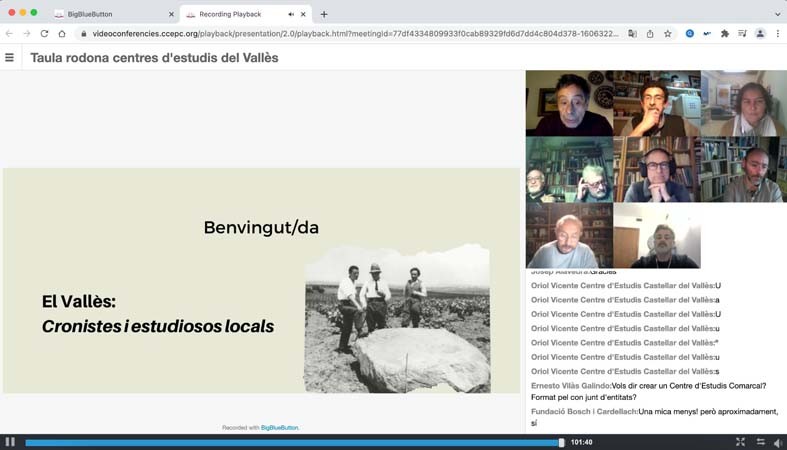Image resolution: width=787 pixels, height=450 pixels.
Task: Open the media control icon
Action: point(742,34)
